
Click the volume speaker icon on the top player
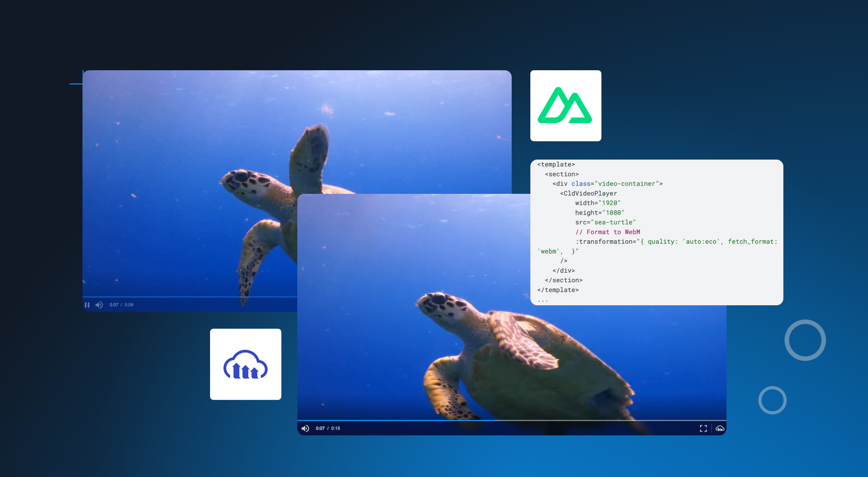pyautogui.click(x=99, y=304)
